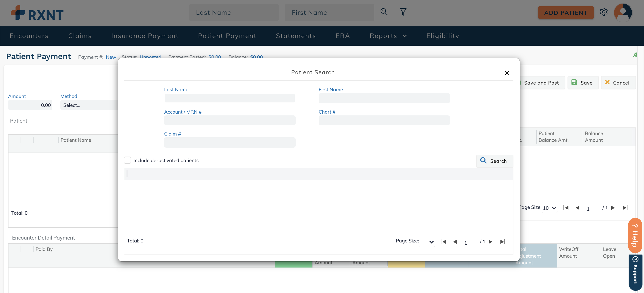Open Statements tab
The image size is (644, 293).
point(296,36)
